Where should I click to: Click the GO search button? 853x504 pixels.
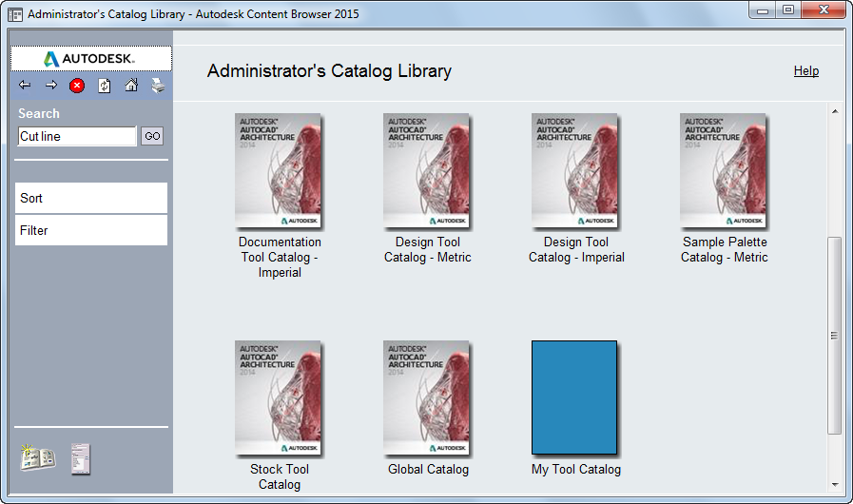point(152,136)
